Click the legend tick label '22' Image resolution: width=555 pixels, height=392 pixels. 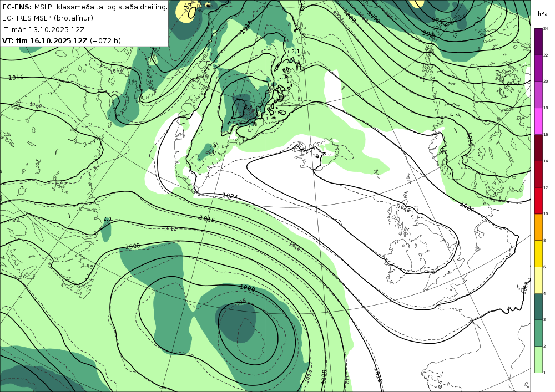tap(546, 55)
